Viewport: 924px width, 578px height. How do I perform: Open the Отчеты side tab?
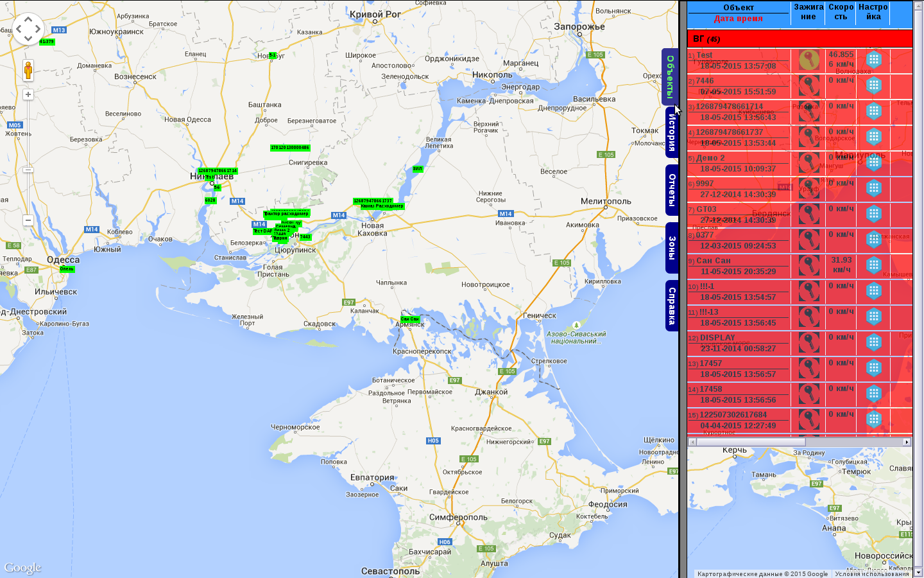(x=671, y=190)
